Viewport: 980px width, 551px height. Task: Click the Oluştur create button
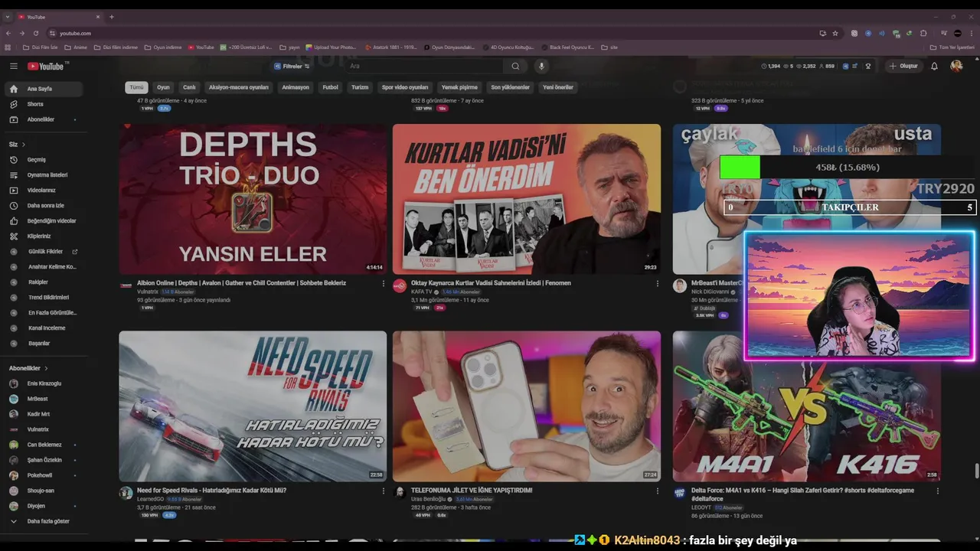pos(903,67)
